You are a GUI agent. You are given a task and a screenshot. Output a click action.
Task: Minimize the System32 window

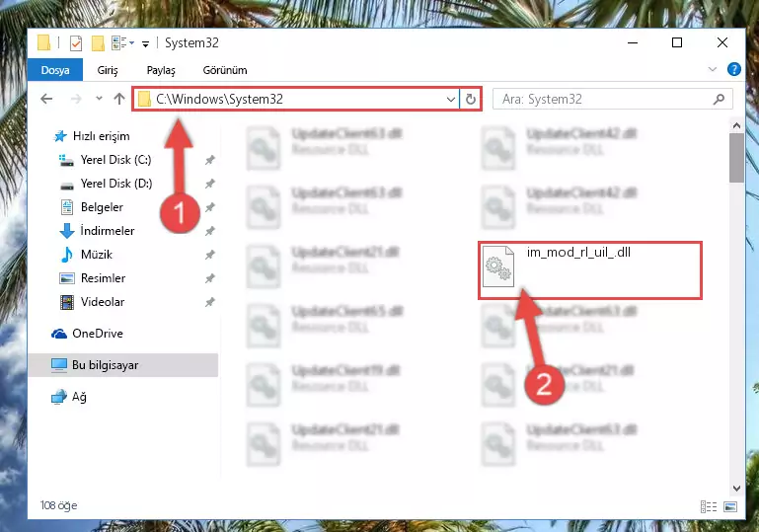click(x=633, y=42)
